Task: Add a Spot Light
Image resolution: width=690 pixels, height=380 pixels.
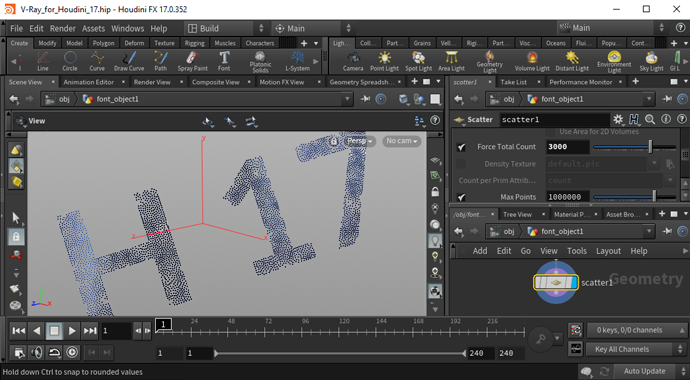Action: point(418,61)
